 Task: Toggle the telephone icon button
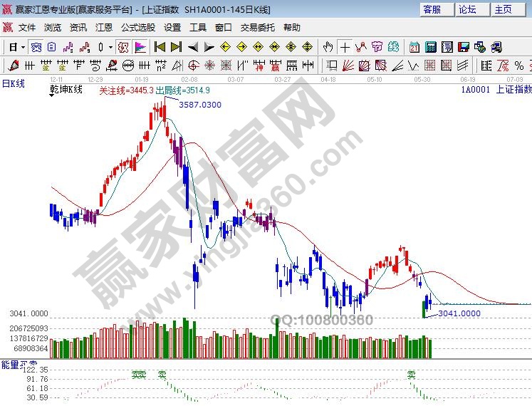point(498,47)
